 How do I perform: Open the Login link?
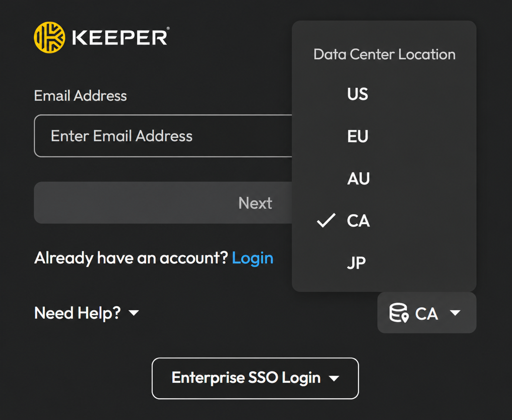[253, 258]
